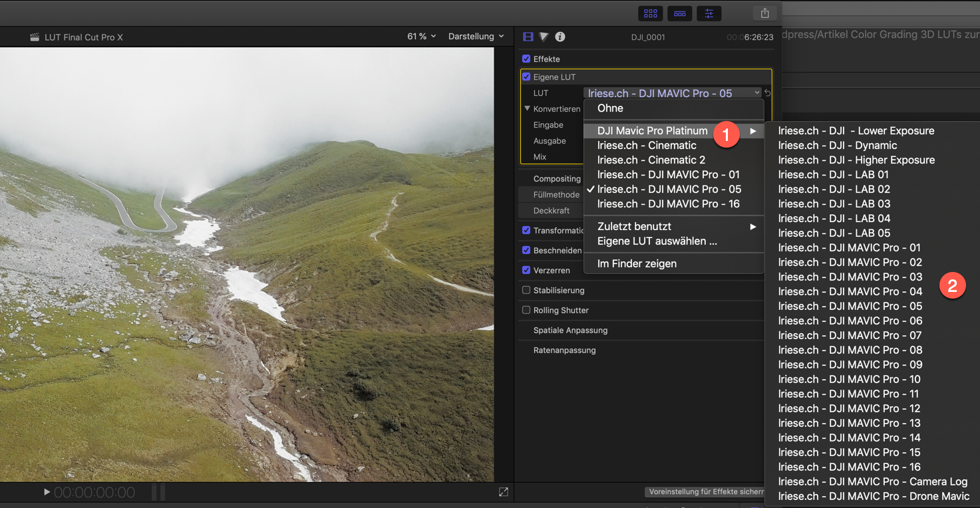Select DJI - LAB 02 LUT
Image resolution: width=980 pixels, height=508 pixels.
[872, 190]
